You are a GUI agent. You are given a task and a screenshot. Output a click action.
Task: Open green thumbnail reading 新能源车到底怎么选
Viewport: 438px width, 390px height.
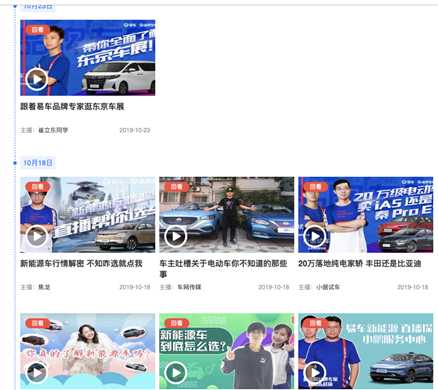pos(227,351)
